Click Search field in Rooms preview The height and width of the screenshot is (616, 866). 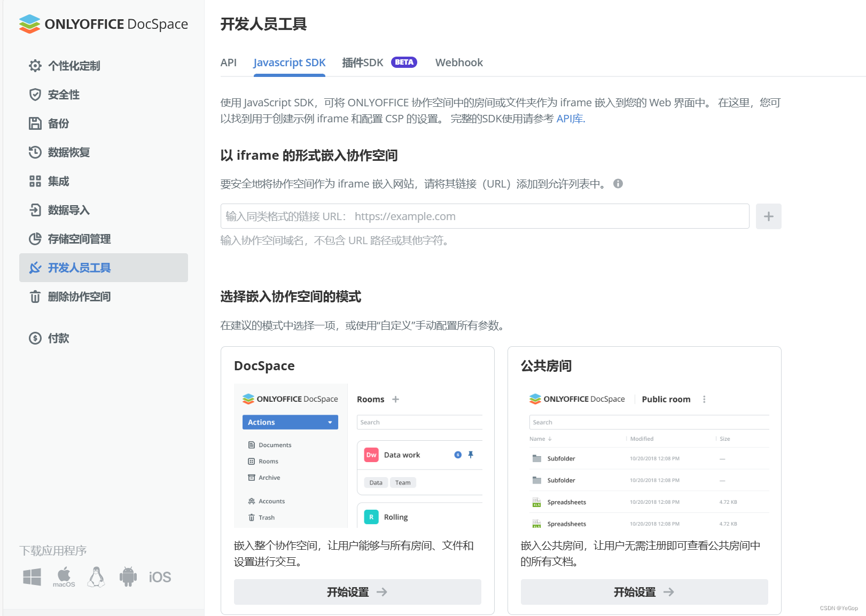click(419, 422)
